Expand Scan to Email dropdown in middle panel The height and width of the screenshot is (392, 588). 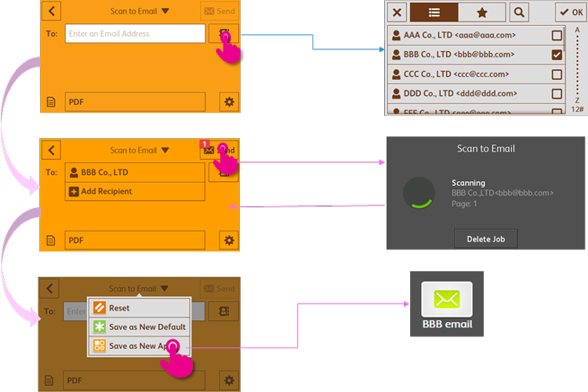click(139, 151)
